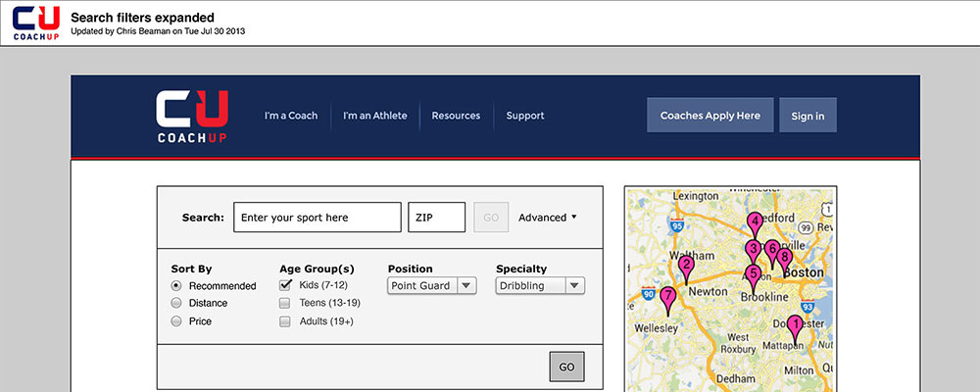
Task: Click the GO button below the filters
Action: (x=566, y=367)
